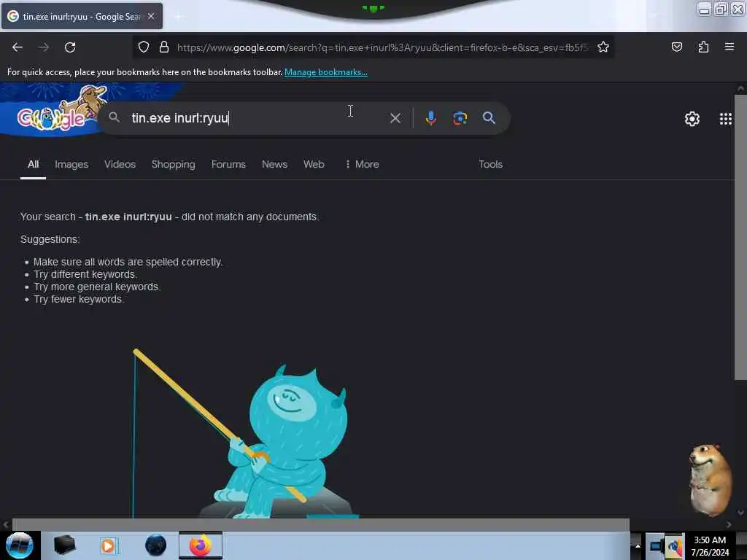Click the tray icon beside the clock
Image resolution: width=747 pixels, height=560 pixels.
(674, 546)
